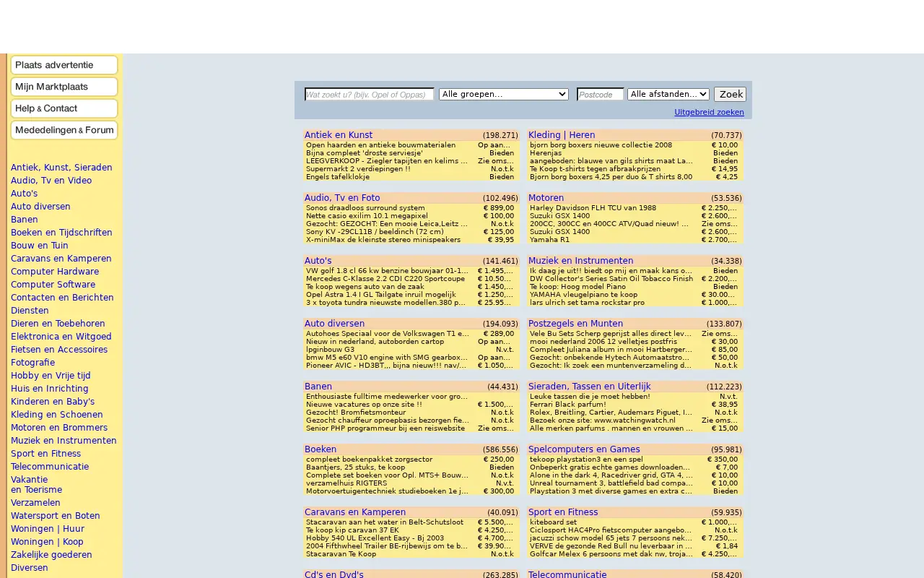Viewport: 924px width, 578px height.
Task: Open 'Te koop kip caravan 37 EK' listing
Action: tap(352, 530)
